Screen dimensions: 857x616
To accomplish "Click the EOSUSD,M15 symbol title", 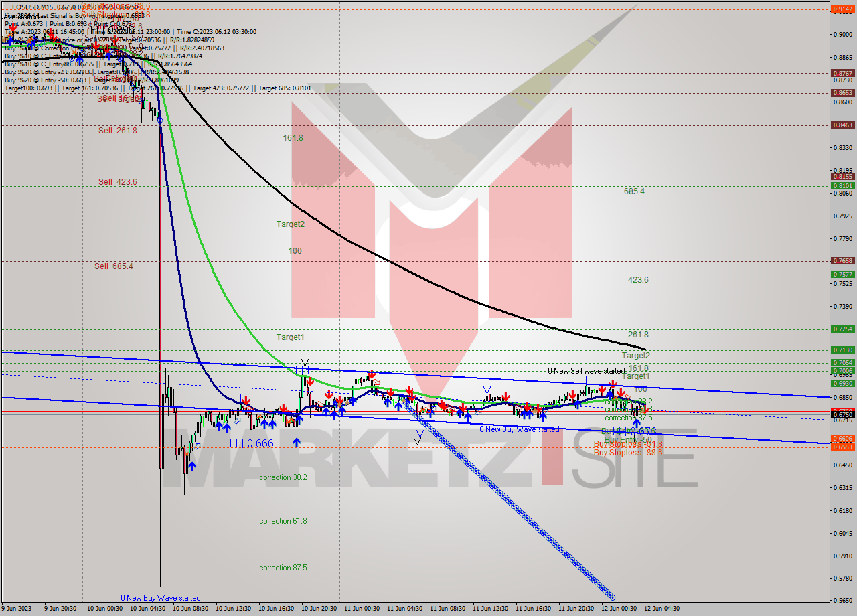I will point(32,7).
